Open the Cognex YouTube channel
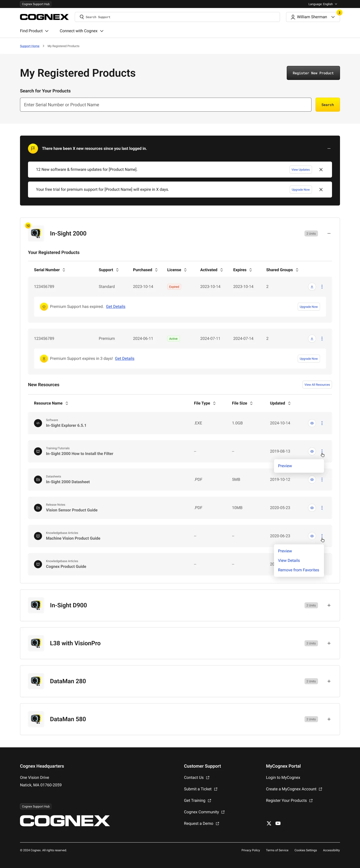Image resolution: width=360 pixels, height=868 pixels. [278, 823]
